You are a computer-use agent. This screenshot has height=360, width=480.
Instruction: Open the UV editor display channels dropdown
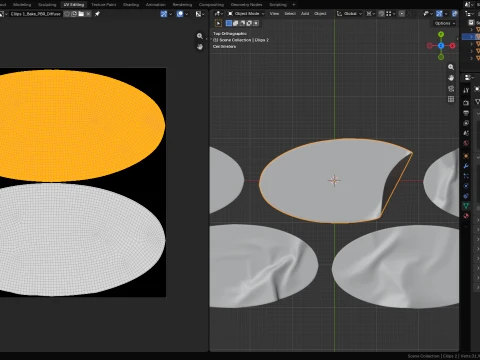(x=200, y=14)
